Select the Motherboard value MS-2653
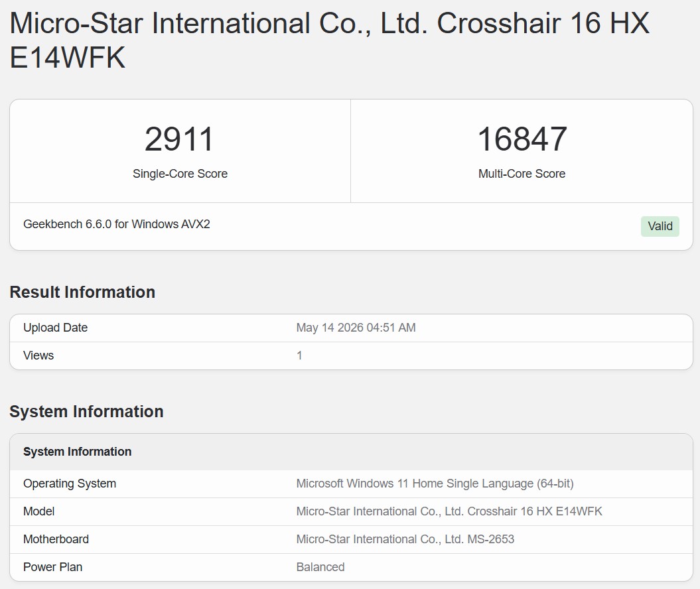The width and height of the screenshot is (700, 589). (x=405, y=539)
